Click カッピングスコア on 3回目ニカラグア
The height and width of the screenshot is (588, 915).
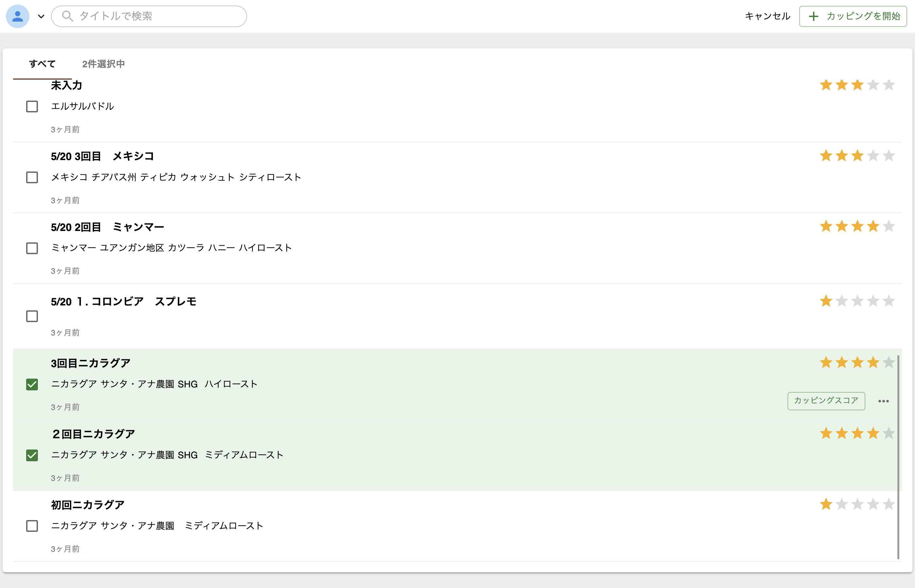[x=826, y=401]
